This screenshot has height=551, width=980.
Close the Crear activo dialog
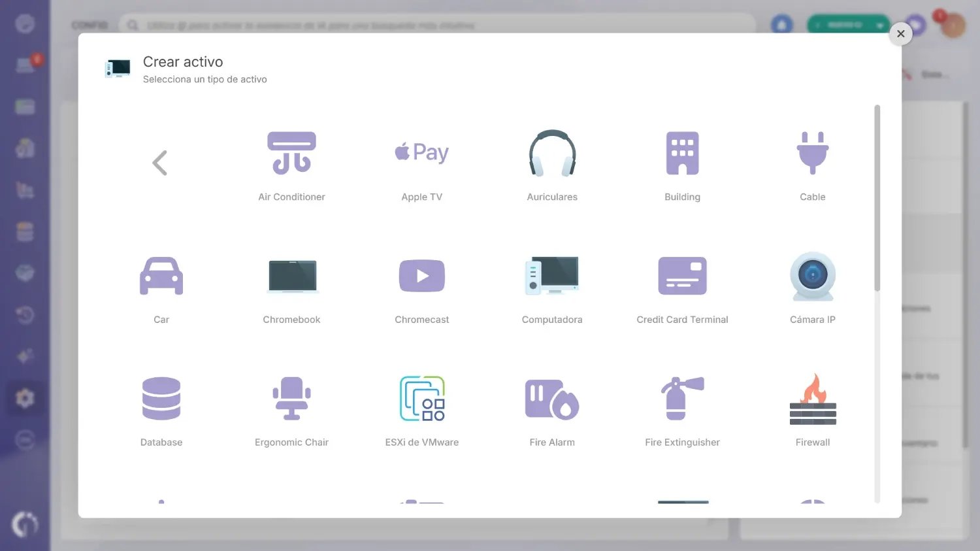click(901, 34)
